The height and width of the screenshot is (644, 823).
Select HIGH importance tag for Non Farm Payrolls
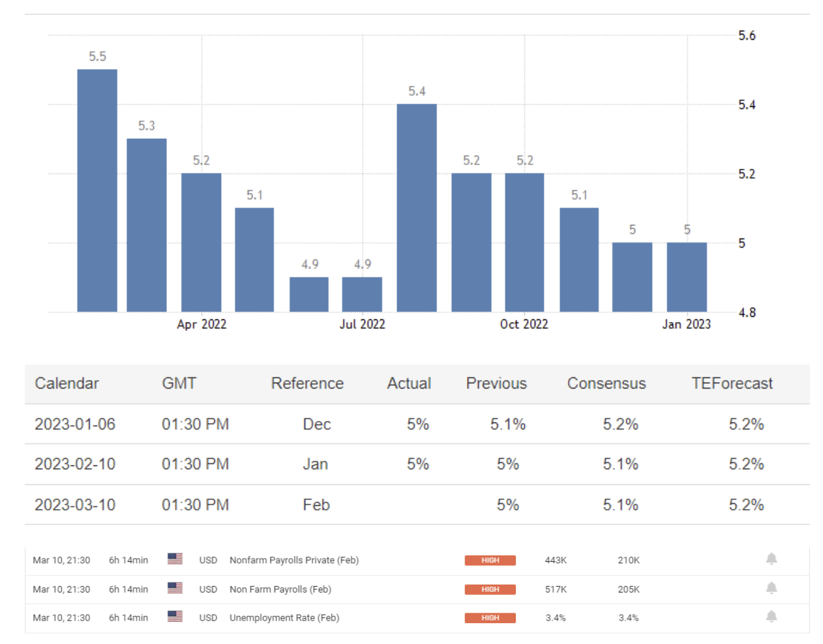click(490, 589)
